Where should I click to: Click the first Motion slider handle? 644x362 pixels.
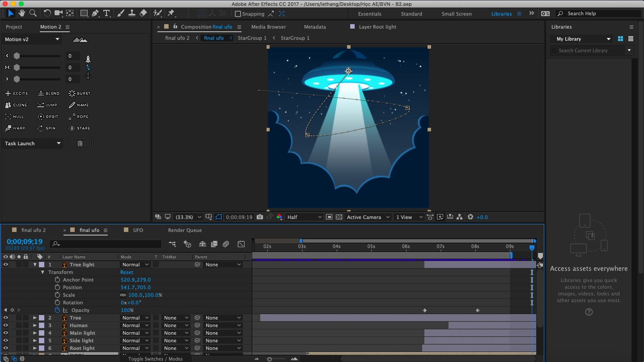point(17,56)
